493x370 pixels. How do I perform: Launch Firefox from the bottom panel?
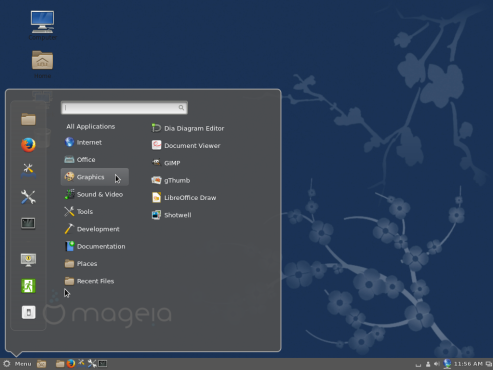71,363
